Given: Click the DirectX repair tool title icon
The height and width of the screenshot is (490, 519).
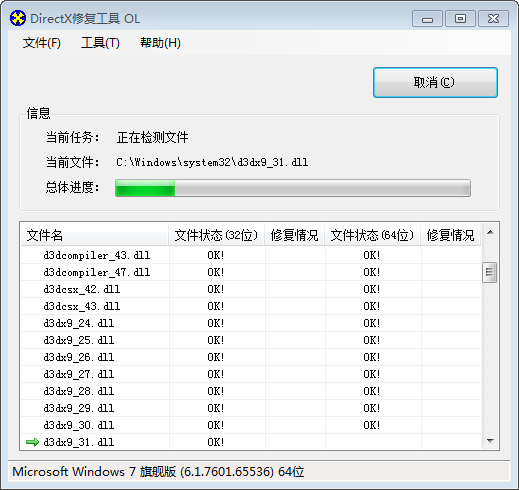Looking at the screenshot, I should coord(18,18).
